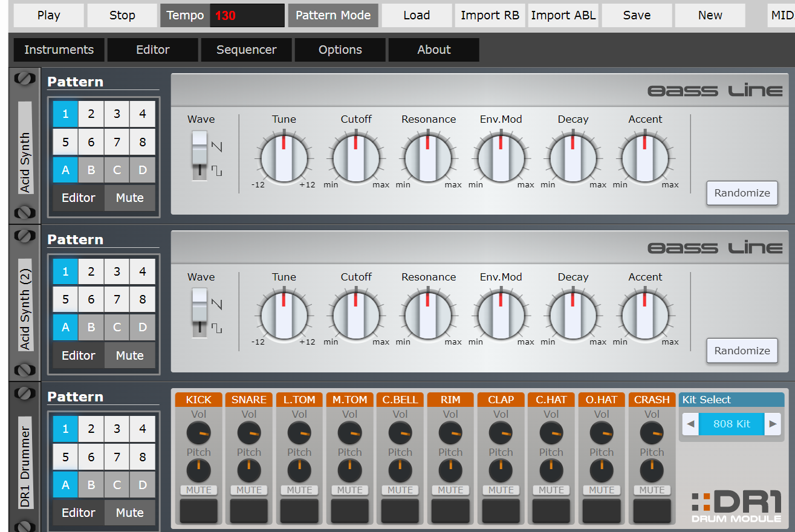This screenshot has width=795, height=532.
Task: Select pattern 5 on Acid Synth (2)
Action: point(65,299)
